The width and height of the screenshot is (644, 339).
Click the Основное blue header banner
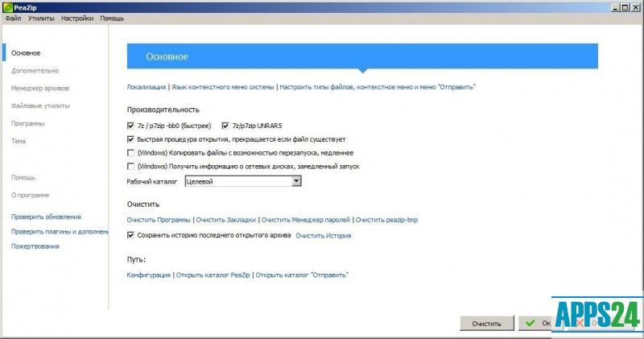coord(362,56)
